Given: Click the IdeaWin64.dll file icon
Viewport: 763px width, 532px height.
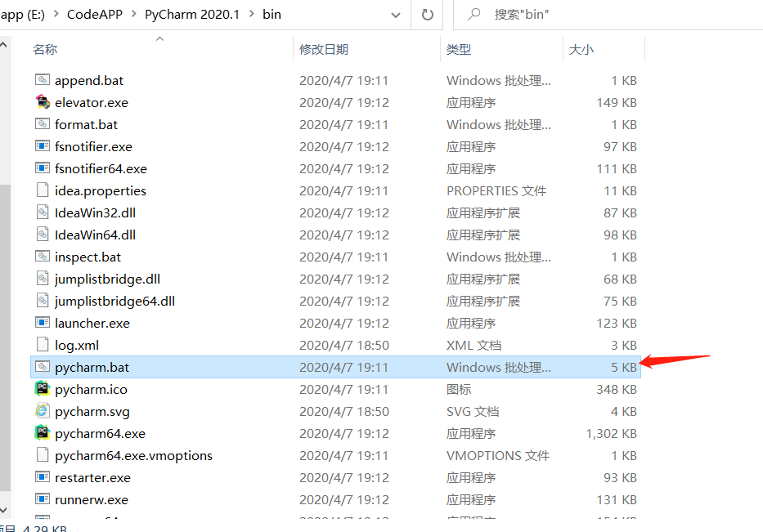Looking at the screenshot, I should coord(43,235).
